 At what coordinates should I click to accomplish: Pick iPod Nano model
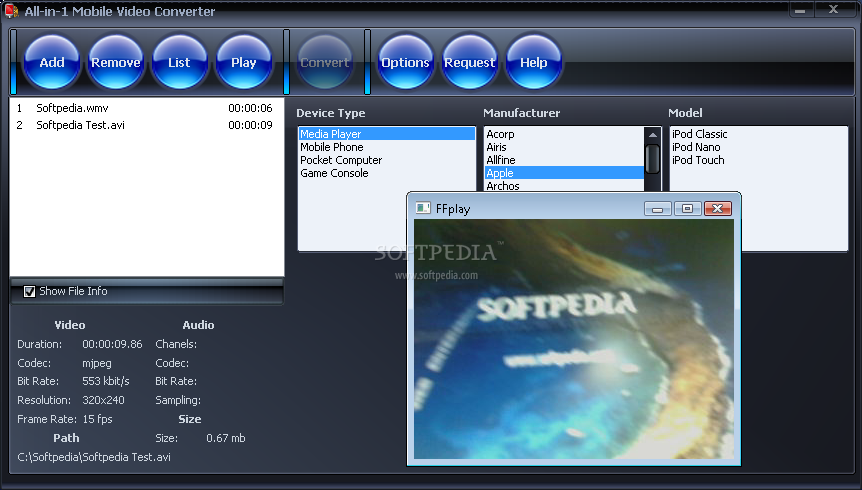point(759,147)
